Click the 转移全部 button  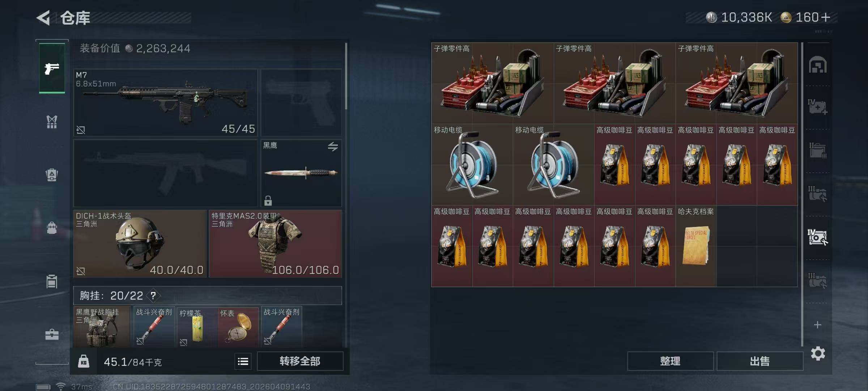300,361
